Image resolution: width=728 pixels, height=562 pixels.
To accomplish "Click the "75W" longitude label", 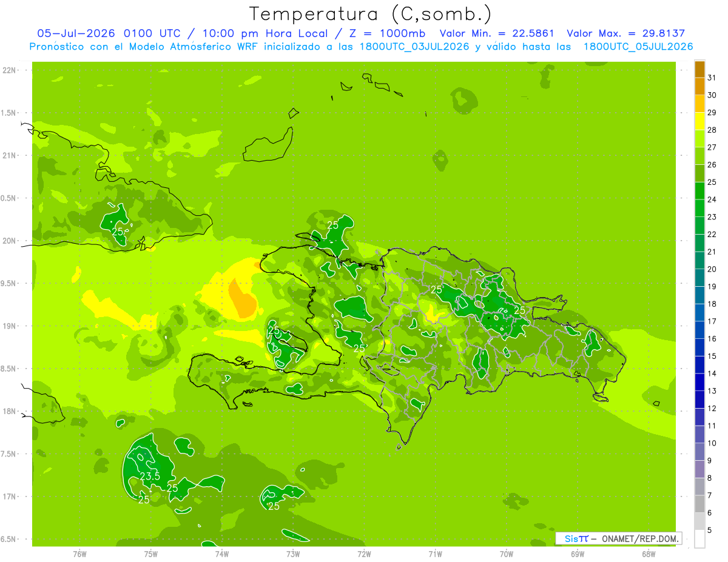I will 150,554.
